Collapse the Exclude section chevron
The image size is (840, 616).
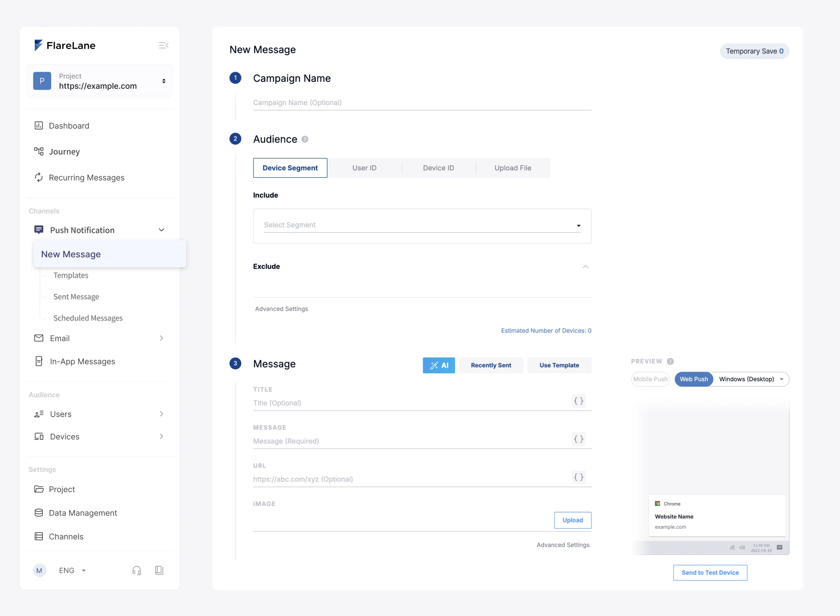click(586, 266)
